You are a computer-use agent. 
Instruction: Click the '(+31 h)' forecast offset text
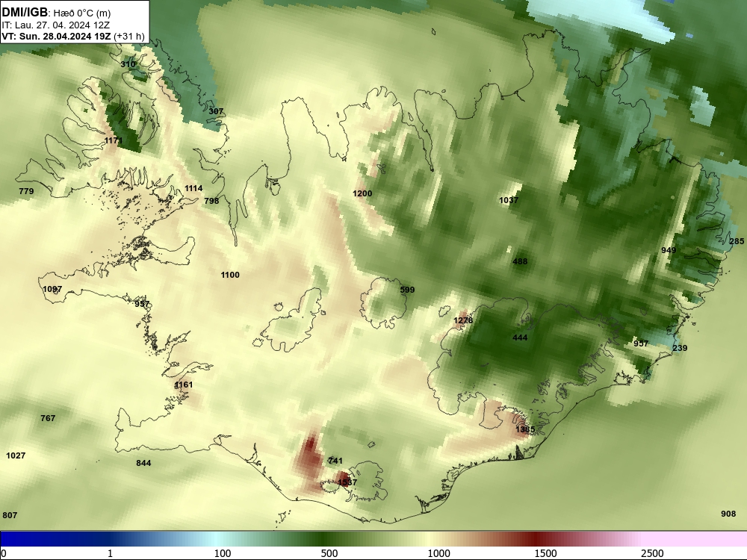[129, 36]
